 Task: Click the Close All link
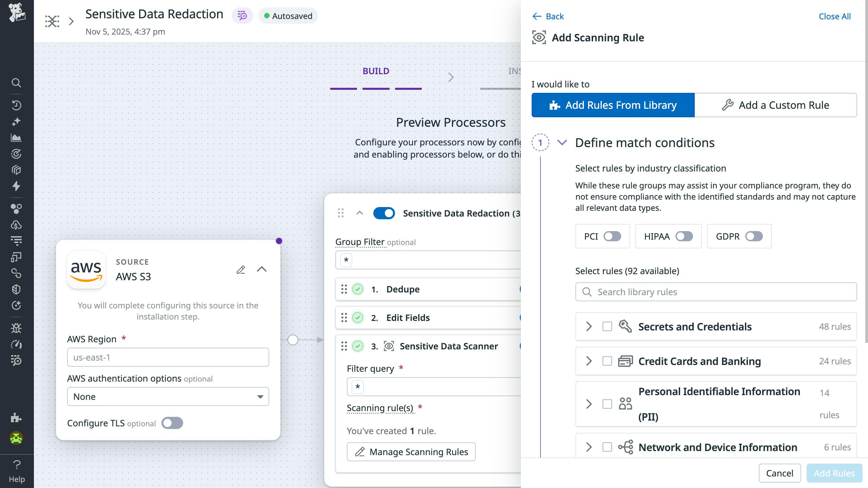tap(835, 16)
